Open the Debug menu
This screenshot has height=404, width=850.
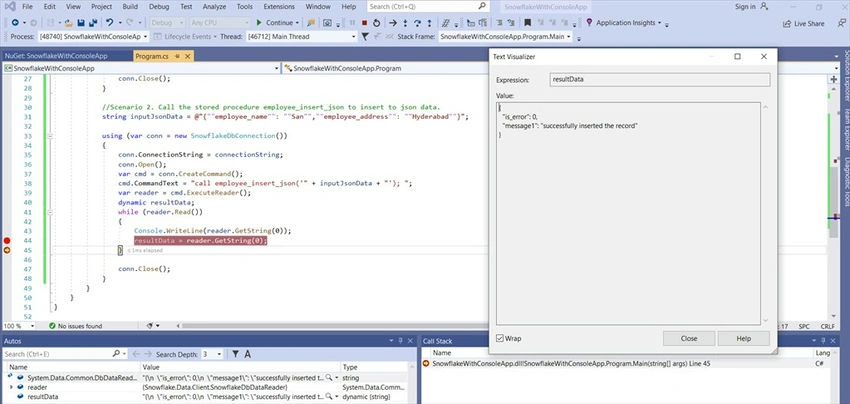[x=158, y=7]
